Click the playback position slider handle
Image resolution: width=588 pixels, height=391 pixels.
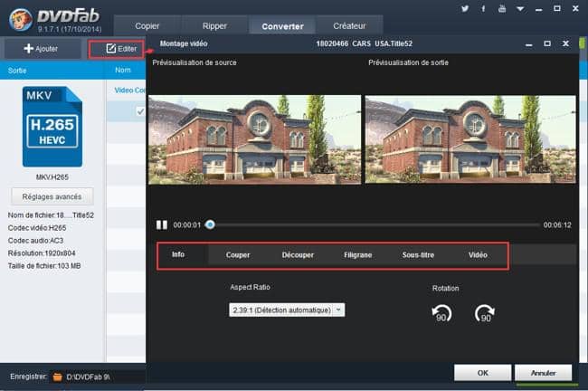210,224
